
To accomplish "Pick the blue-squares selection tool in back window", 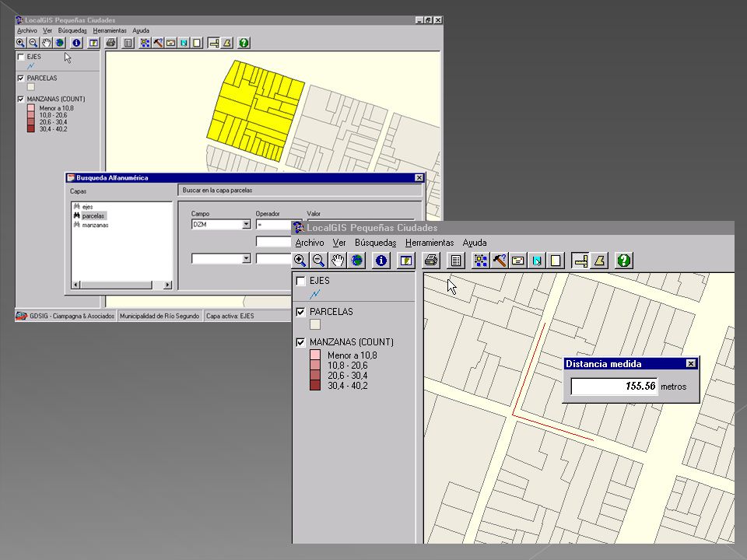I will [145, 43].
